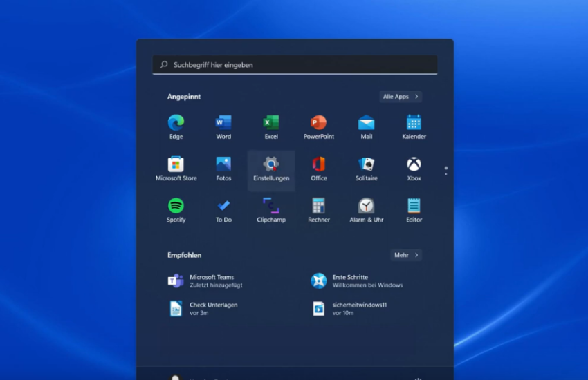The width and height of the screenshot is (588, 380).
Task: Click the Empfohlen section heading
Action: pos(184,255)
